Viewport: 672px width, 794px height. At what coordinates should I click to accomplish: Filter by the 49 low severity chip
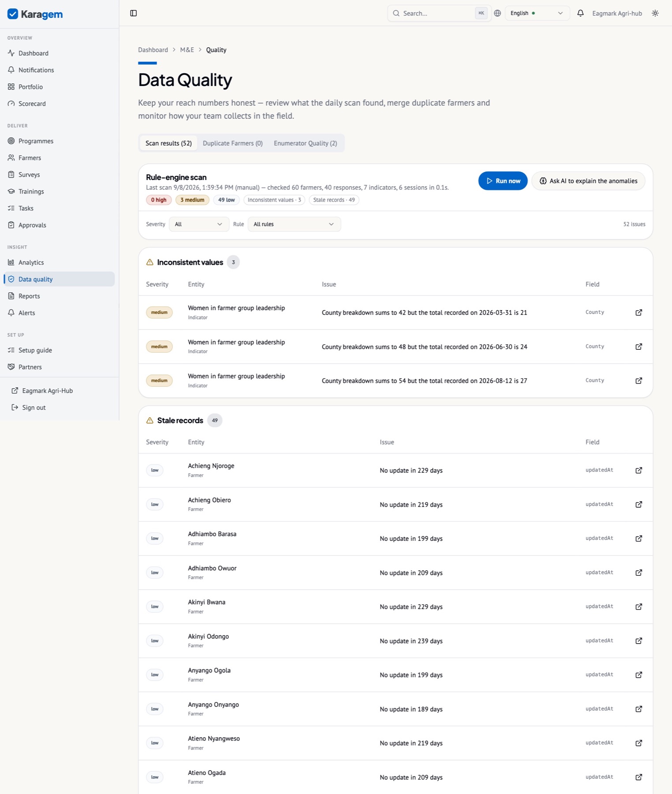226,200
